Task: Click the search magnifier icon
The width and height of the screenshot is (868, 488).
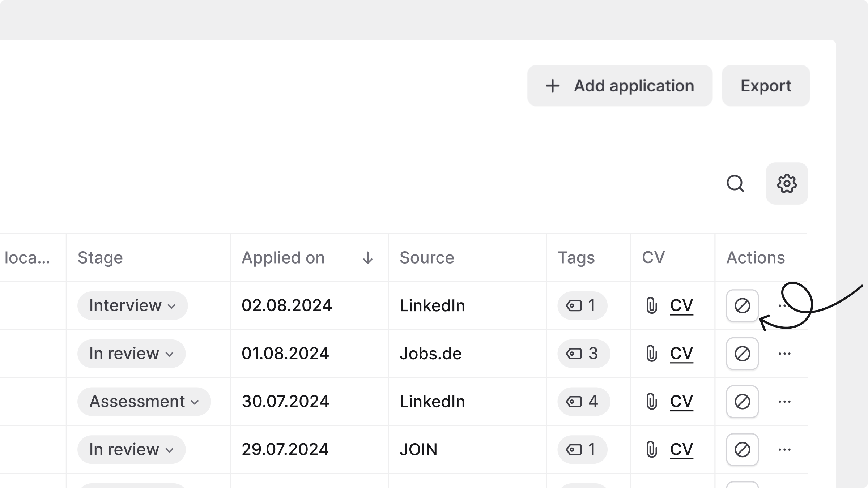Action: pyautogui.click(x=735, y=184)
